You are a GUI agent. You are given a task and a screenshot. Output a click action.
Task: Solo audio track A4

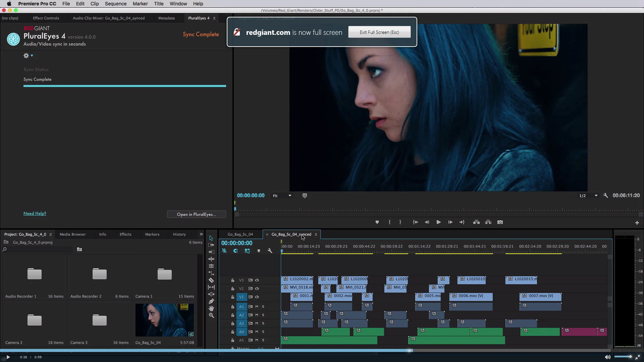tap(263, 332)
